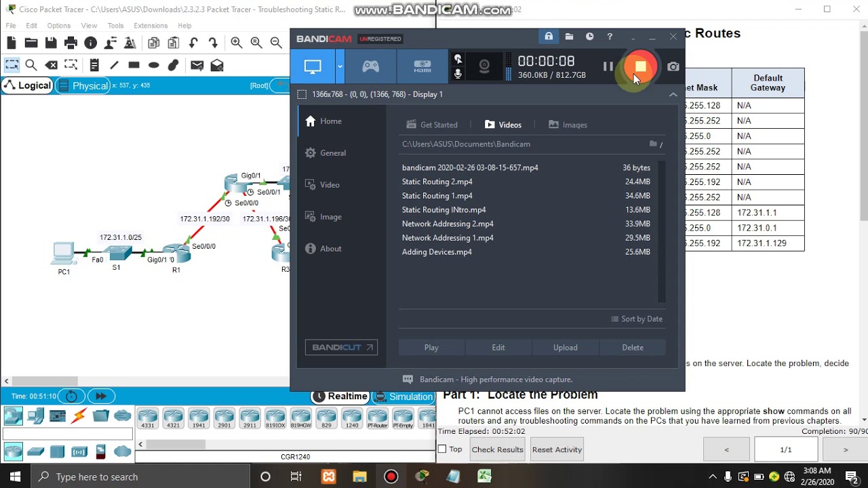Click Windows Start button
Viewport: 868px width, 488px height.
pos(16,476)
